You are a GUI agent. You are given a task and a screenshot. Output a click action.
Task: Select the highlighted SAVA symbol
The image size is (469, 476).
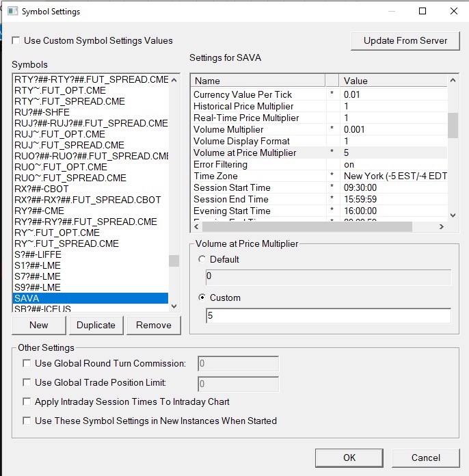[91, 298]
